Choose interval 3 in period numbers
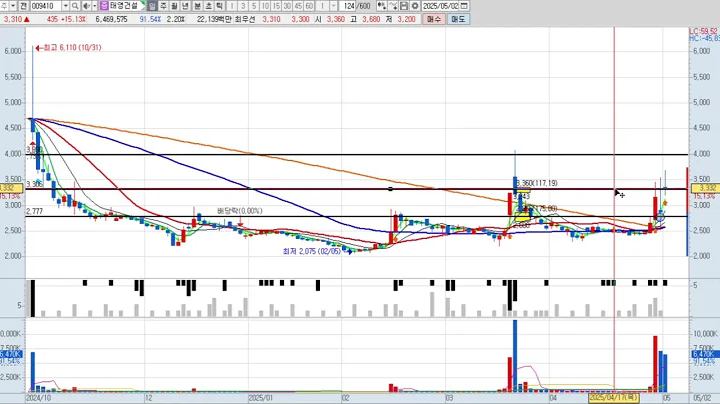The height and width of the screenshot is (404, 720). pyautogui.click(x=243, y=6)
